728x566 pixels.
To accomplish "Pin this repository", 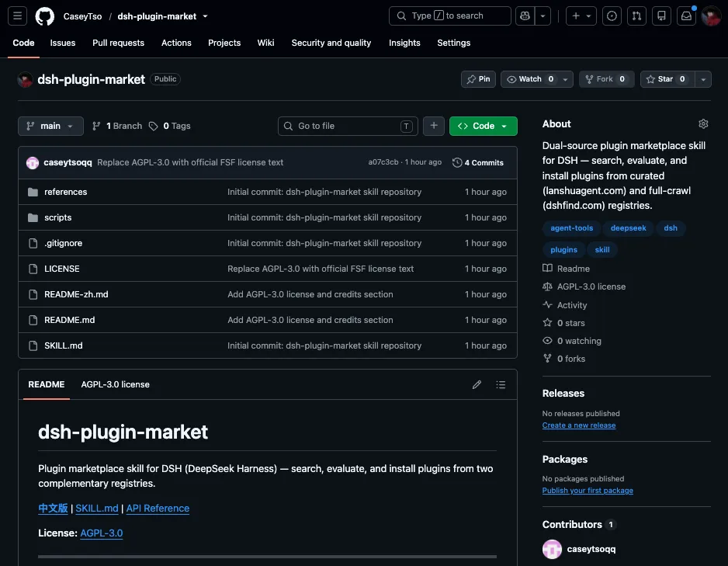I will 478,79.
